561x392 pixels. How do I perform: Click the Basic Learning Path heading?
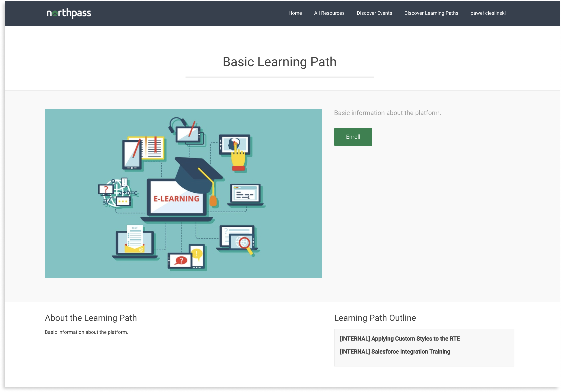point(279,62)
